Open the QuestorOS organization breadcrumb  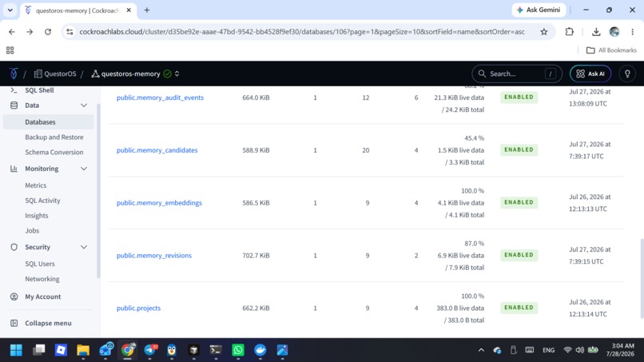55,74
